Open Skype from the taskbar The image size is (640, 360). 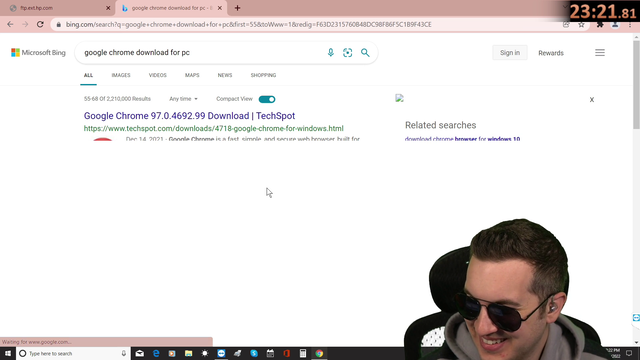tap(254, 353)
